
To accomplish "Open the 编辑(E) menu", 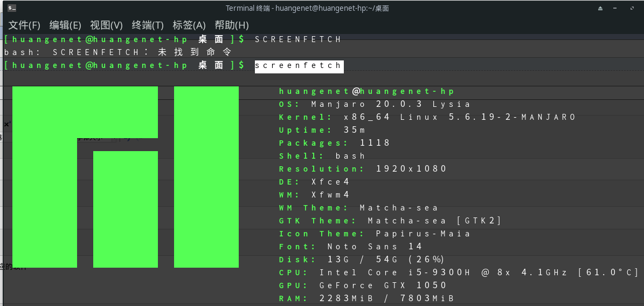I will click(65, 25).
